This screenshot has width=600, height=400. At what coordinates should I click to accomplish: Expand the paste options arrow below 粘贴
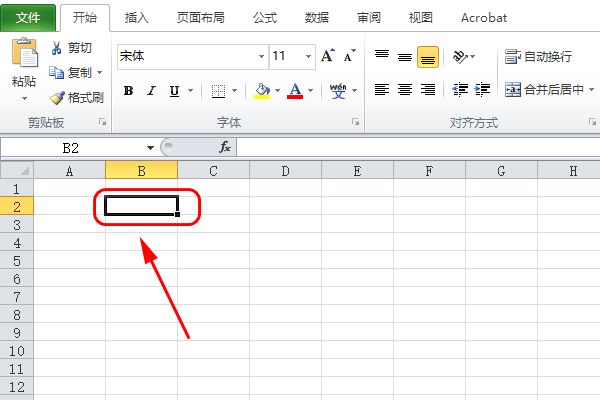click(x=24, y=99)
